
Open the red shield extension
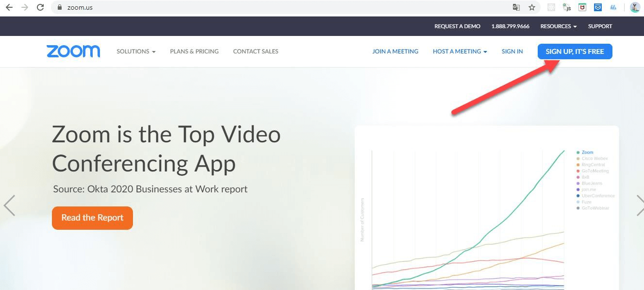[x=581, y=7]
